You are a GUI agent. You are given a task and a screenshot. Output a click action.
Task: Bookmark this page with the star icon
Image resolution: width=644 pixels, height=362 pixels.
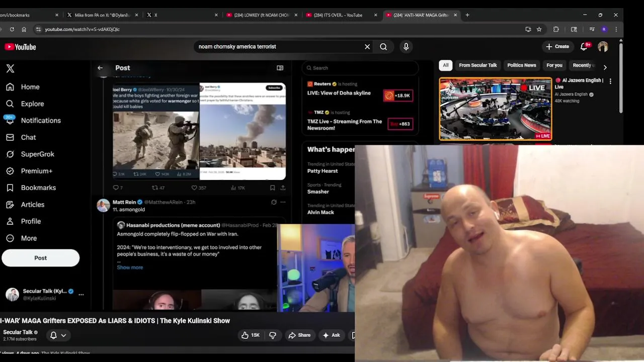click(539, 29)
